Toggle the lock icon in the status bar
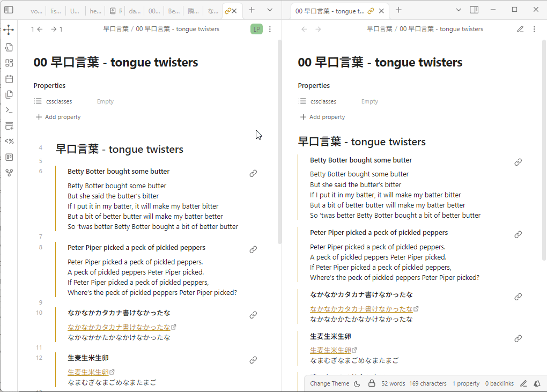 pos(372,383)
